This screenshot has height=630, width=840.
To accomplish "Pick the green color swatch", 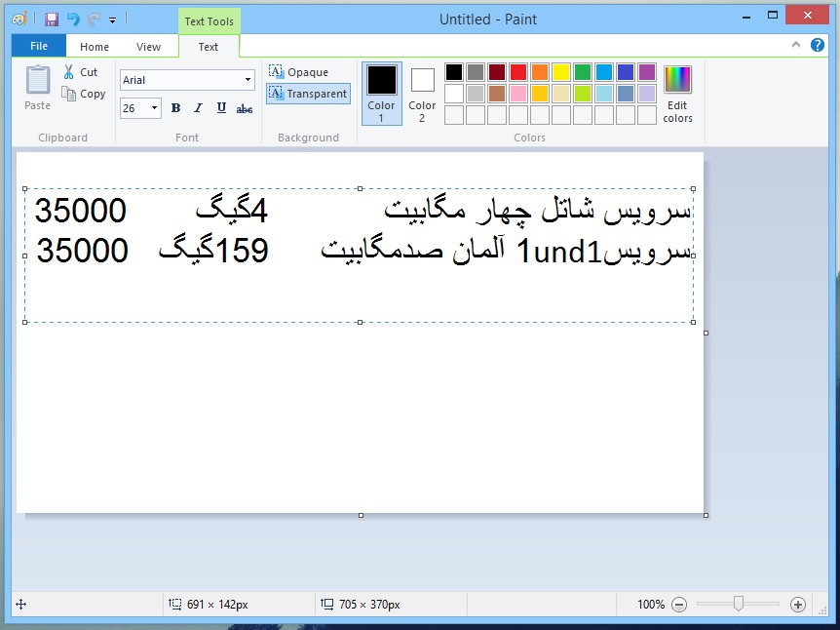I will pyautogui.click(x=583, y=72).
